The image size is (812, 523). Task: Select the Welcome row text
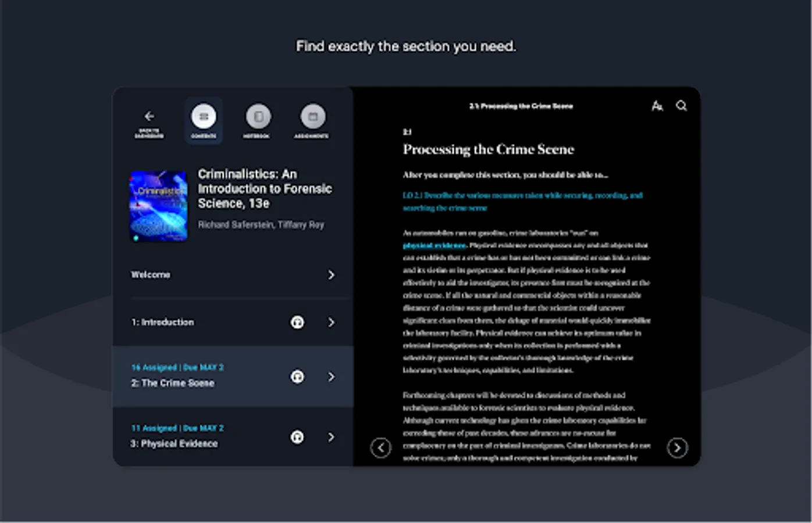pyautogui.click(x=151, y=275)
